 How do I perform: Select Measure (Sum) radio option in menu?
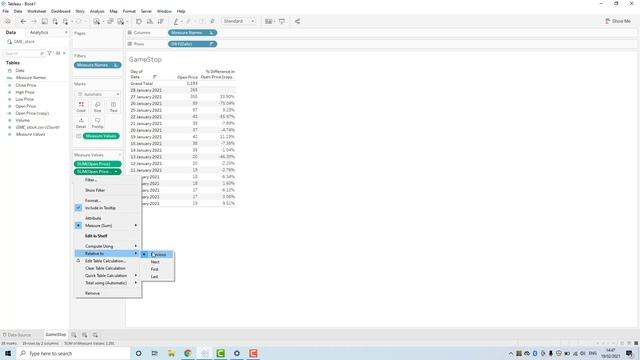click(x=108, y=225)
